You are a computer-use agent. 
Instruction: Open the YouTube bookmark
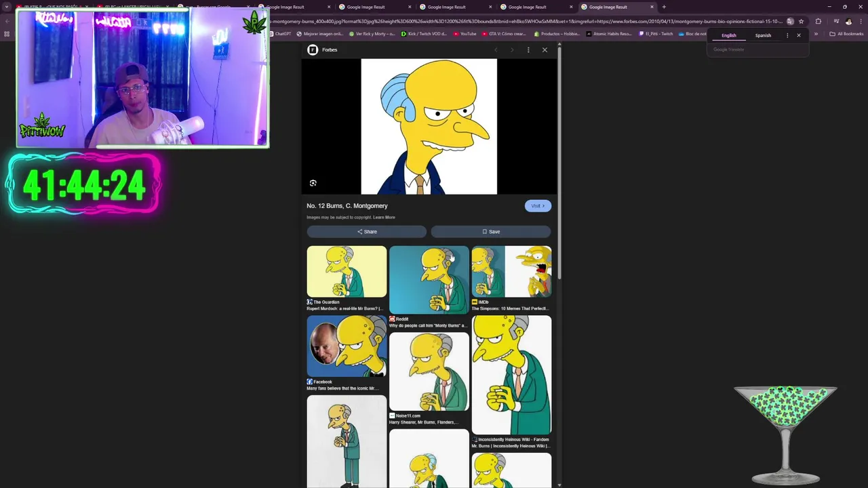pyautogui.click(x=465, y=34)
